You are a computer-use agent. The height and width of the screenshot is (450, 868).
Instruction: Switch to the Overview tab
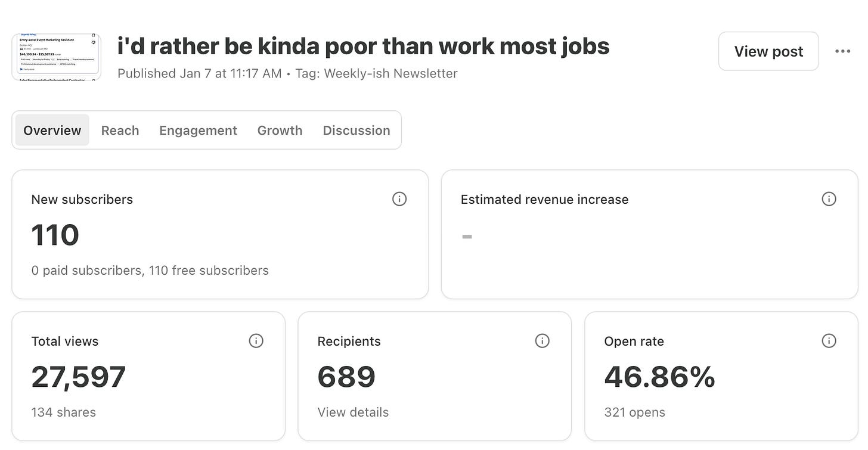[x=52, y=130]
